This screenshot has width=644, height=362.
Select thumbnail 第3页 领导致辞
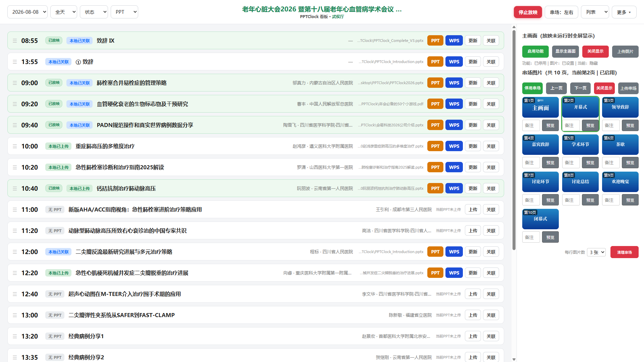click(x=620, y=107)
